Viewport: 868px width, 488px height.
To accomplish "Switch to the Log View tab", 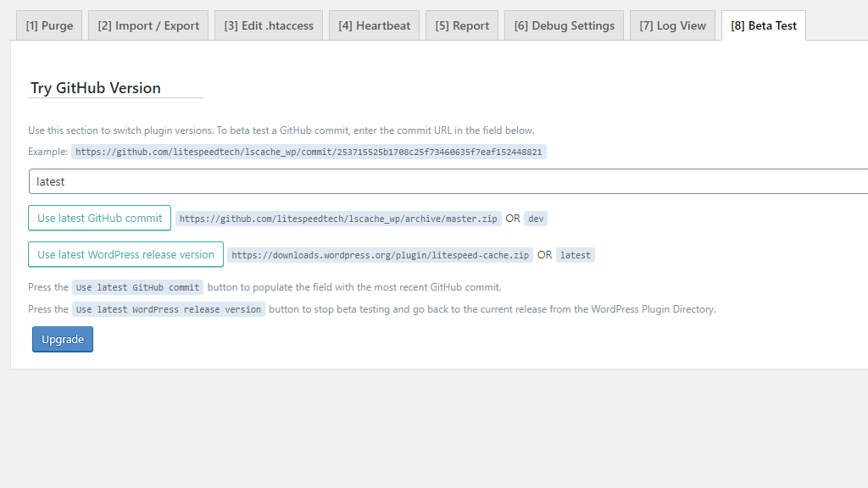I will click(x=672, y=25).
